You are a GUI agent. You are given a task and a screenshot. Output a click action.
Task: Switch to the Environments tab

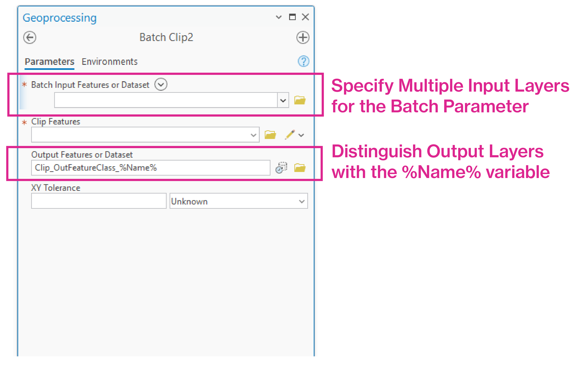tap(109, 62)
